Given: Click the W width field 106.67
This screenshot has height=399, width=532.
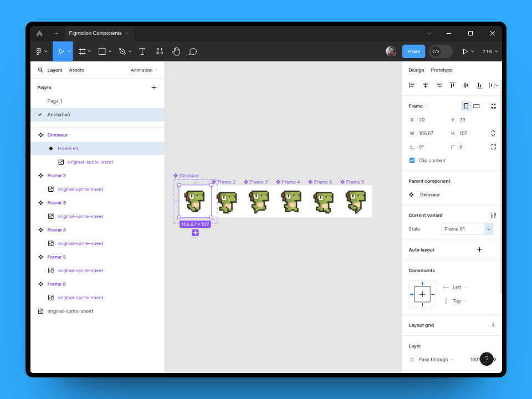Looking at the screenshot, I should 427,134.
